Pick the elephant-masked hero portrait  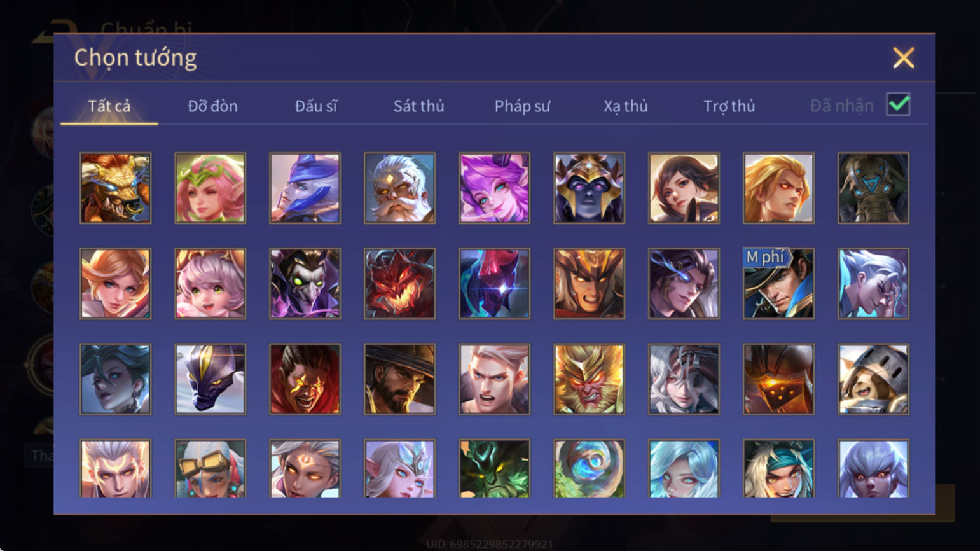(873, 188)
